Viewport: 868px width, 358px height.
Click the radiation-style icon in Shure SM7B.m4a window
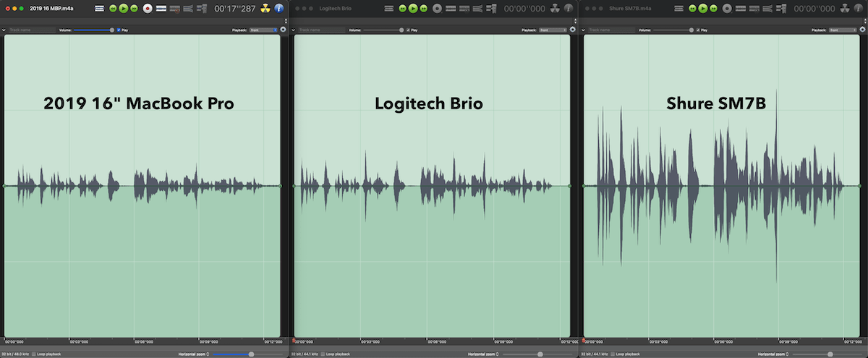pyautogui.click(x=844, y=9)
